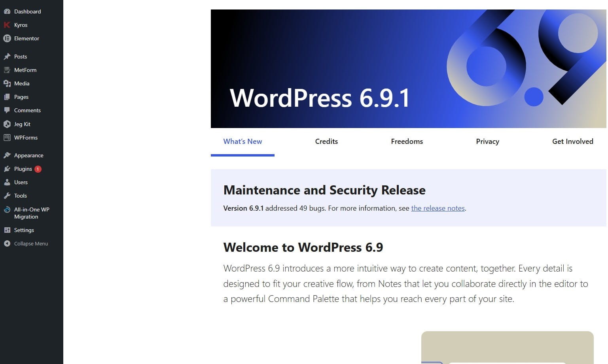Click the Jeg Kit hexagon icon
Screen dimensions: 608x364
tap(7, 124)
